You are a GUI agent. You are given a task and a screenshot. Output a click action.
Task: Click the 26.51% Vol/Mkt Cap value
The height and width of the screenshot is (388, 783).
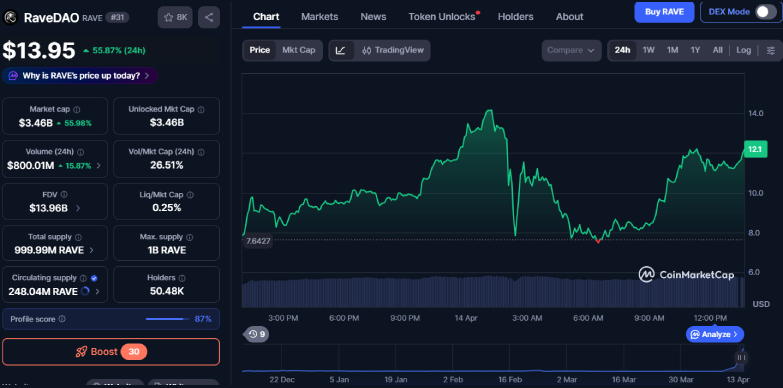tap(167, 165)
